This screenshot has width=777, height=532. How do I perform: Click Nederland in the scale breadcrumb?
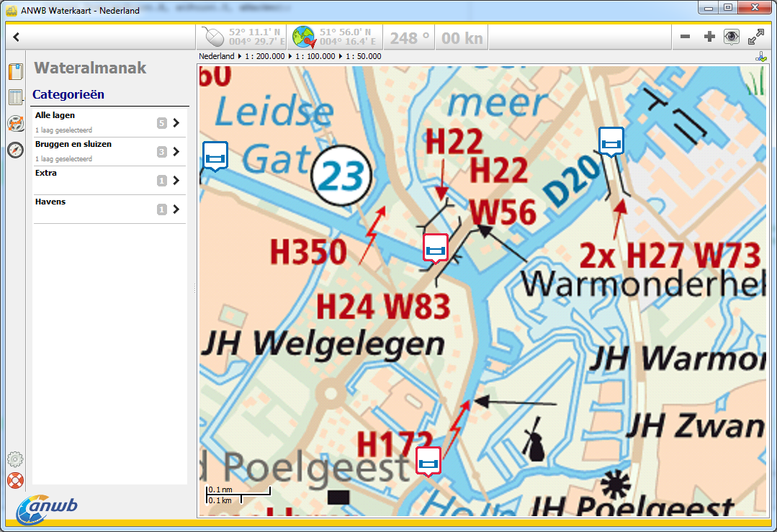[x=217, y=55]
